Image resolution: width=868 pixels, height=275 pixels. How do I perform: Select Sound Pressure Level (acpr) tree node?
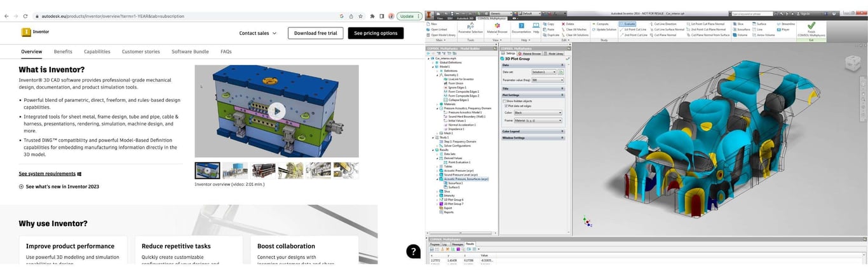458,175
